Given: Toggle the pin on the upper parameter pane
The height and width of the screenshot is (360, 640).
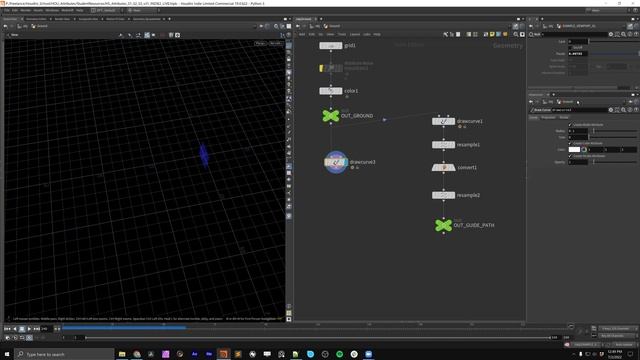Looking at the screenshot, I should (x=630, y=26).
